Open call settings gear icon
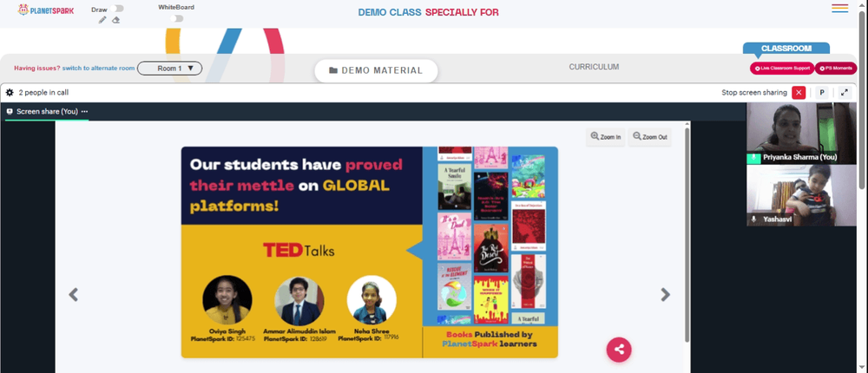868x373 pixels. (x=10, y=93)
